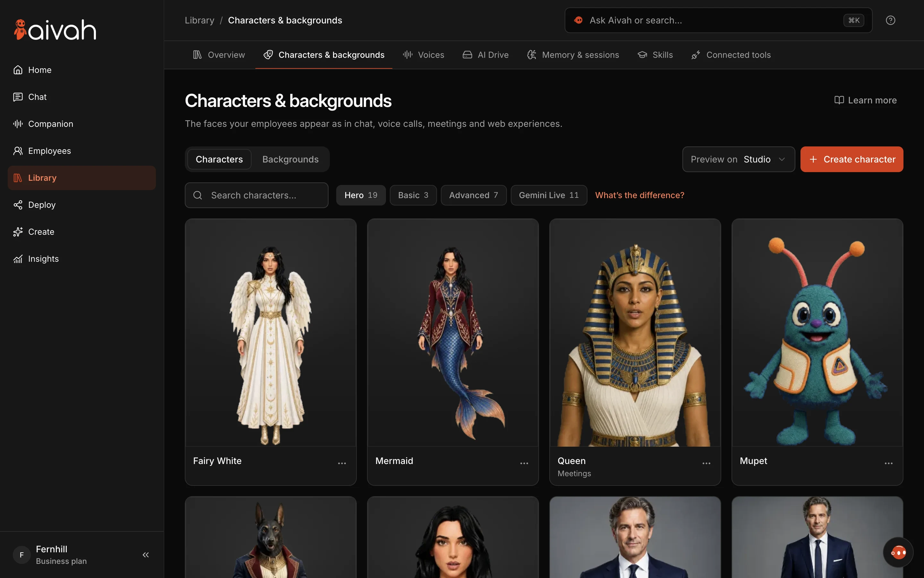Open Companion in sidebar

[x=82, y=124]
